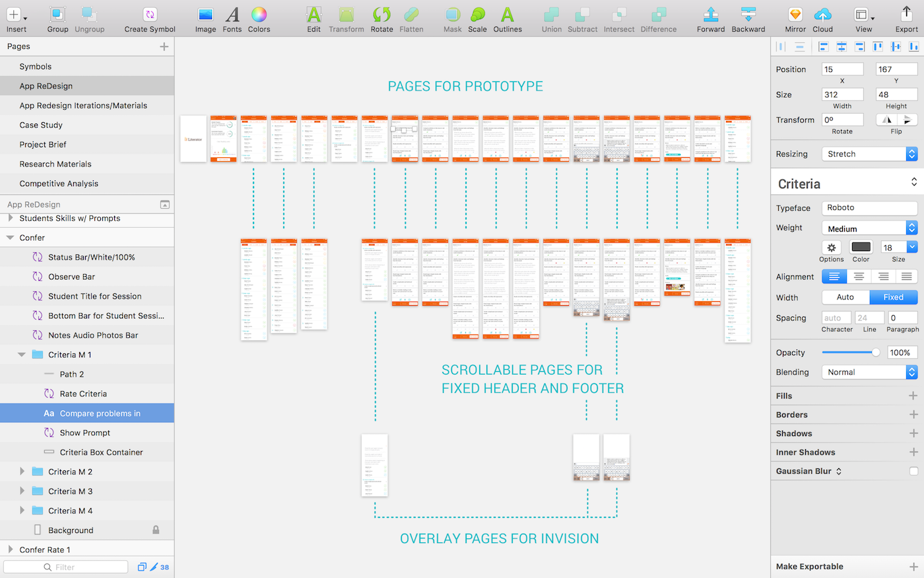Flip the layer vertically

coord(907,120)
